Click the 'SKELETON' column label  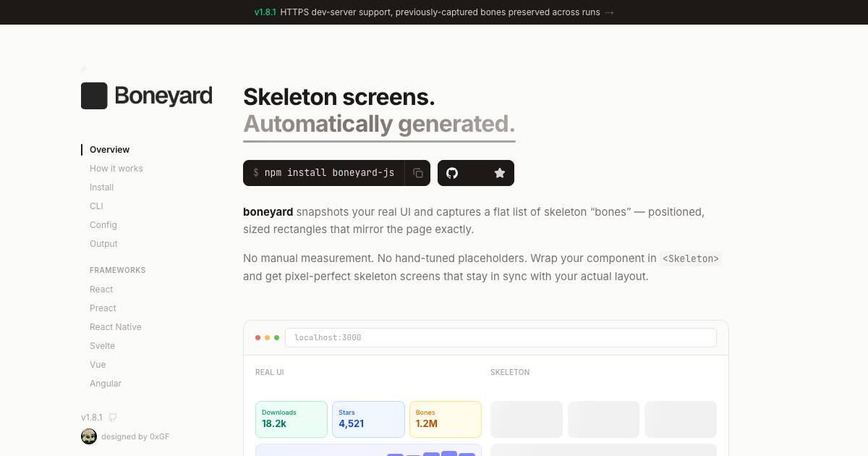(x=510, y=372)
